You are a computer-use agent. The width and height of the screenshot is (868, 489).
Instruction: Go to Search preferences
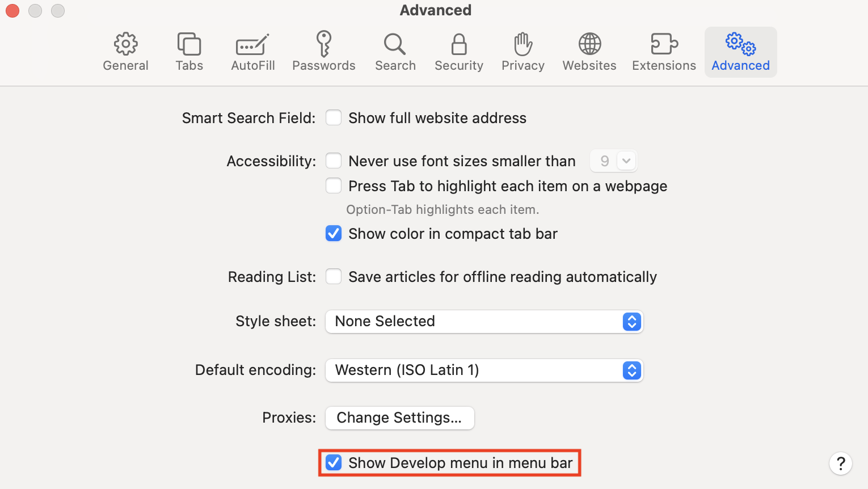(x=395, y=52)
